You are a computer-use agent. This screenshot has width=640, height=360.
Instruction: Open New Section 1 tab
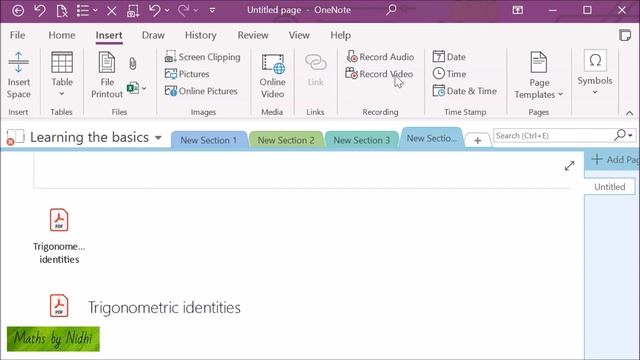pos(209,140)
